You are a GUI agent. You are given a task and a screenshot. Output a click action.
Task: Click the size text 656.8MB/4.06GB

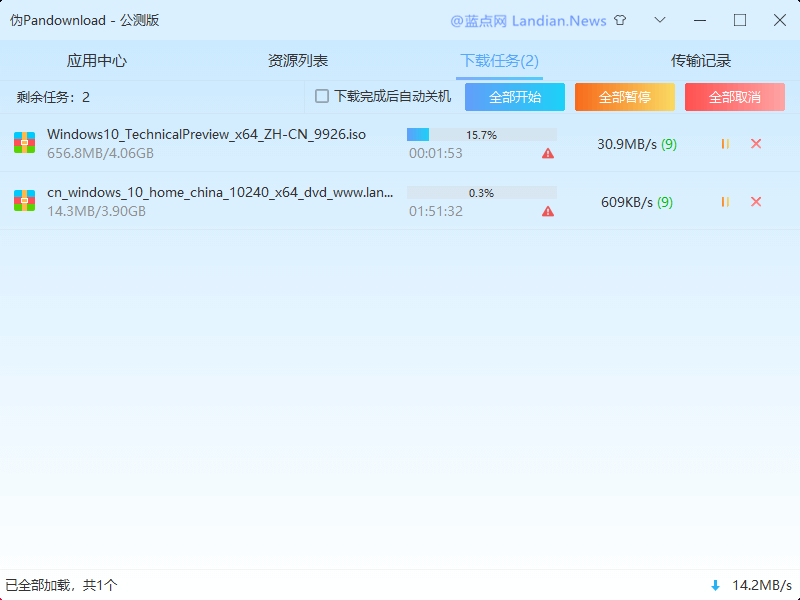[x=101, y=153]
